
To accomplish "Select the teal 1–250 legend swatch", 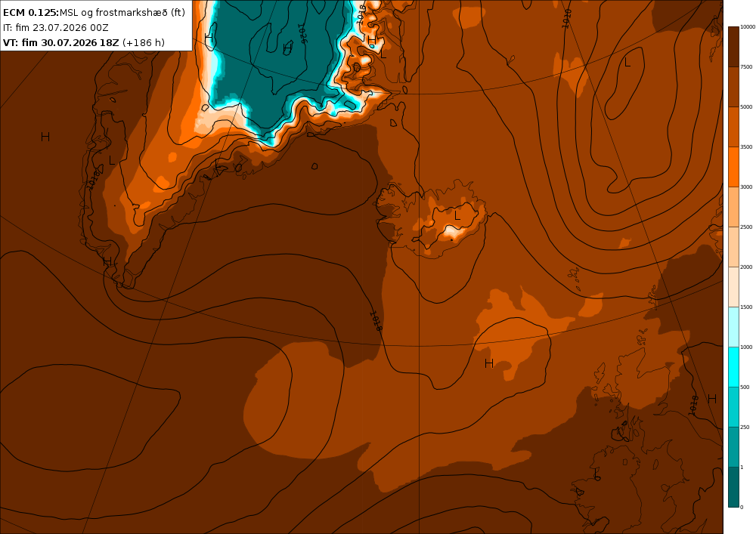I will (733, 447).
